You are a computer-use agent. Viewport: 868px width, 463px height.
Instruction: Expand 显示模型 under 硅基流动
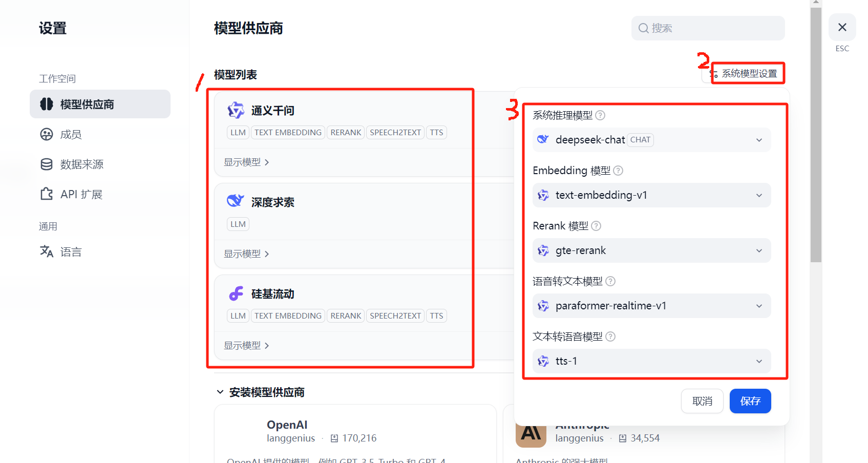click(246, 346)
